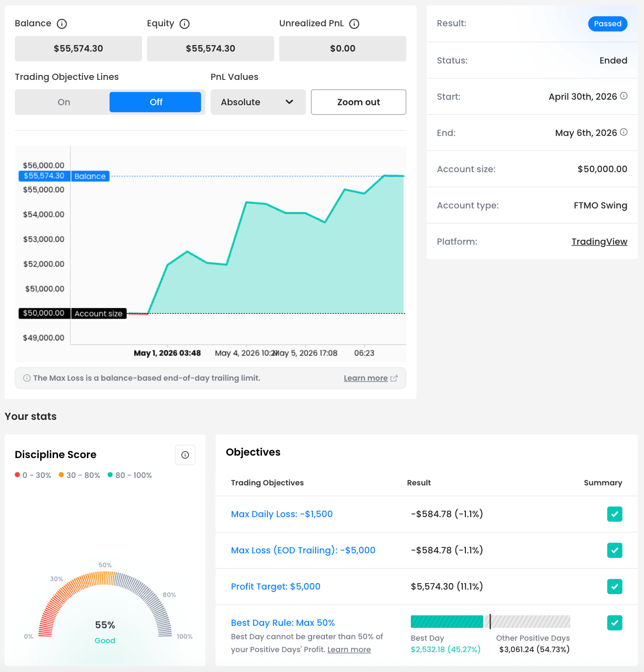Open the Max Loss (EOD Trailing) link
Image resolution: width=644 pixels, height=672 pixels.
click(303, 550)
